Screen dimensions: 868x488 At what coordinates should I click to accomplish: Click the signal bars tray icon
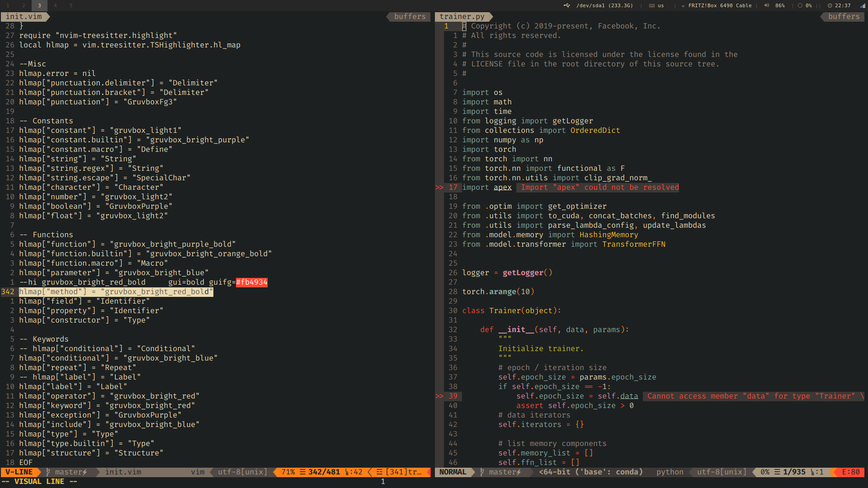(862, 5)
